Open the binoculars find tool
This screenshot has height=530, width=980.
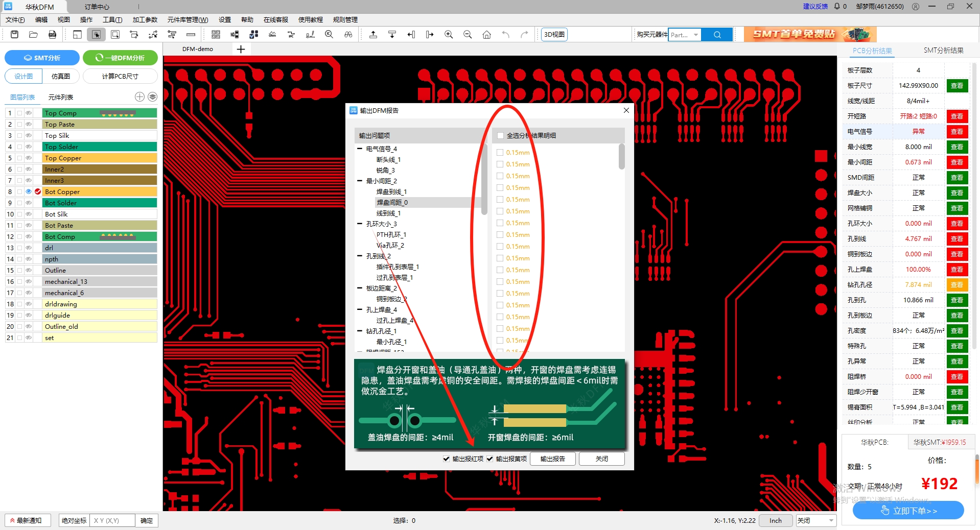tap(348, 35)
